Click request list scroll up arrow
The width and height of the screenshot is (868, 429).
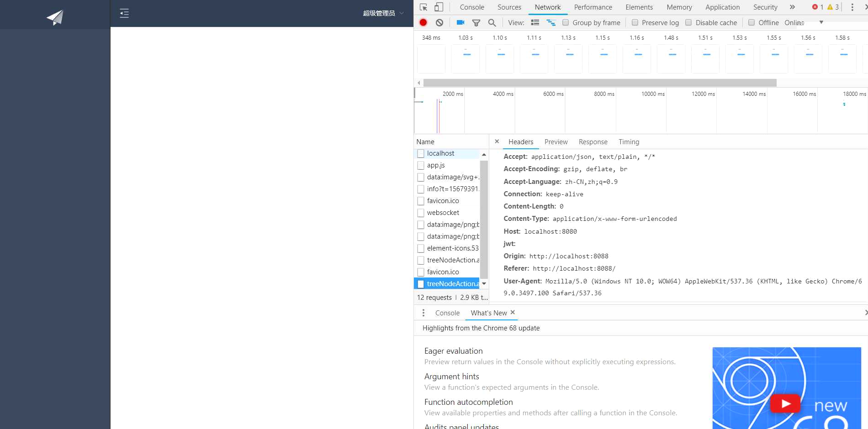click(x=484, y=154)
